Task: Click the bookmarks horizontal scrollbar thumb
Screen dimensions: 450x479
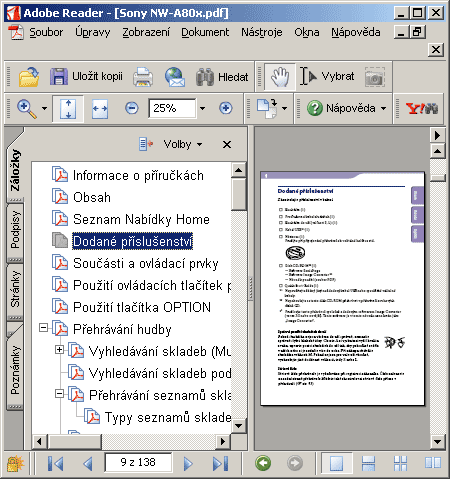Action: coord(75,441)
